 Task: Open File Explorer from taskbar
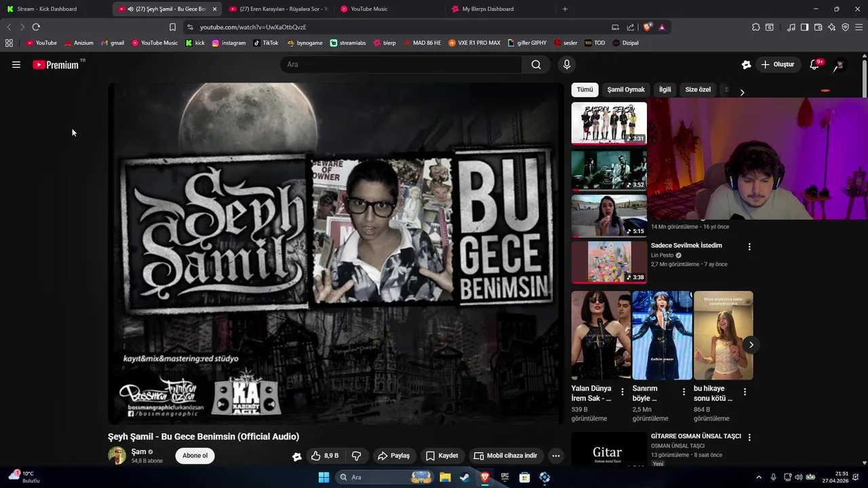[445, 477]
